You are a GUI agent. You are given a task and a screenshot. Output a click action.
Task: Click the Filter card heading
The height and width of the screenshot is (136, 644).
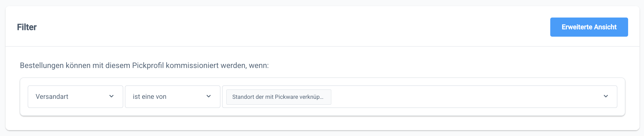[x=27, y=27]
